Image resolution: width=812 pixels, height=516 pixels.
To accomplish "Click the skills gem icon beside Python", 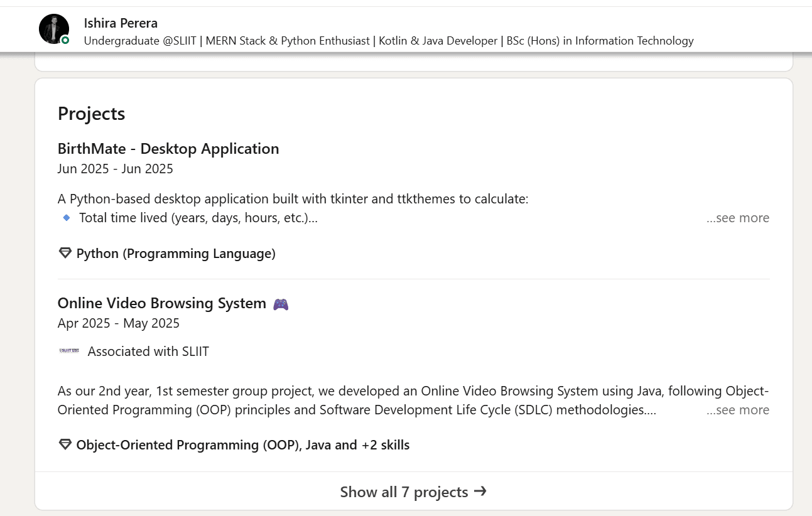I will (x=65, y=254).
